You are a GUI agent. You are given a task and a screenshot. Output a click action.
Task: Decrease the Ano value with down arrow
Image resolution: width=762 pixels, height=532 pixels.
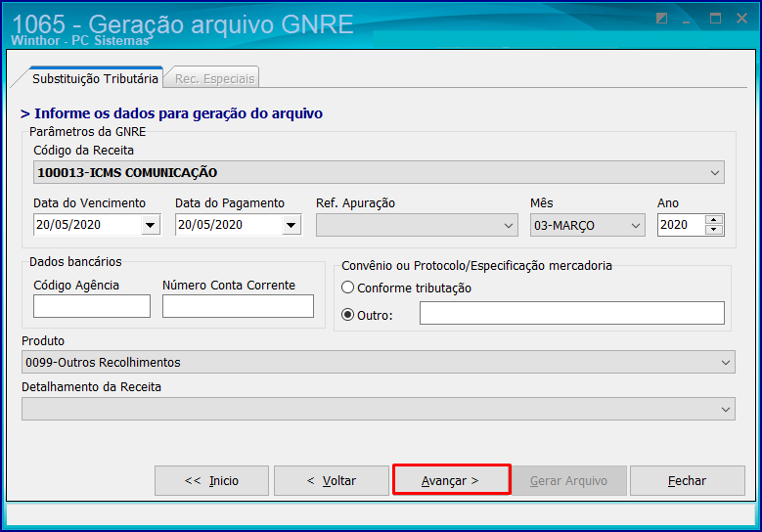[x=713, y=230]
